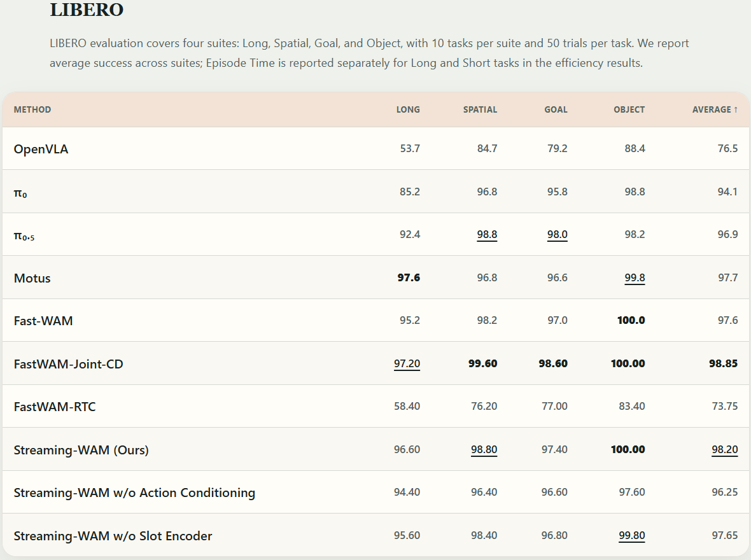The image size is (751, 560).
Task: Click π₀.₅'s Average score 96.9
Action: (727, 234)
